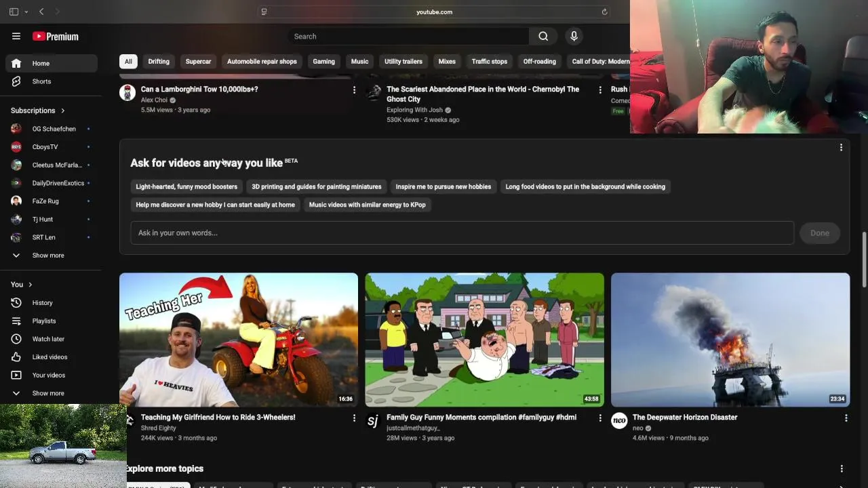Open options menu of Ask for videos panel
This screenshot has width=868, height=488.
[841, 147]
